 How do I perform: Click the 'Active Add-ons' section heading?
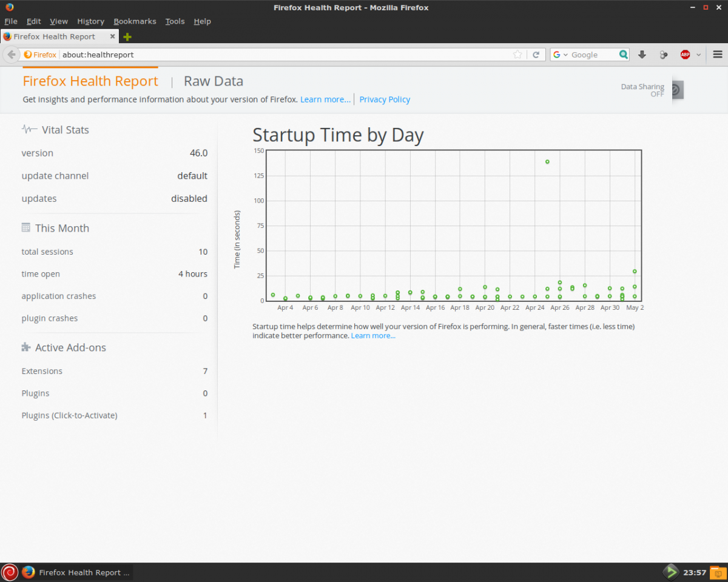[x=70, y=347]
